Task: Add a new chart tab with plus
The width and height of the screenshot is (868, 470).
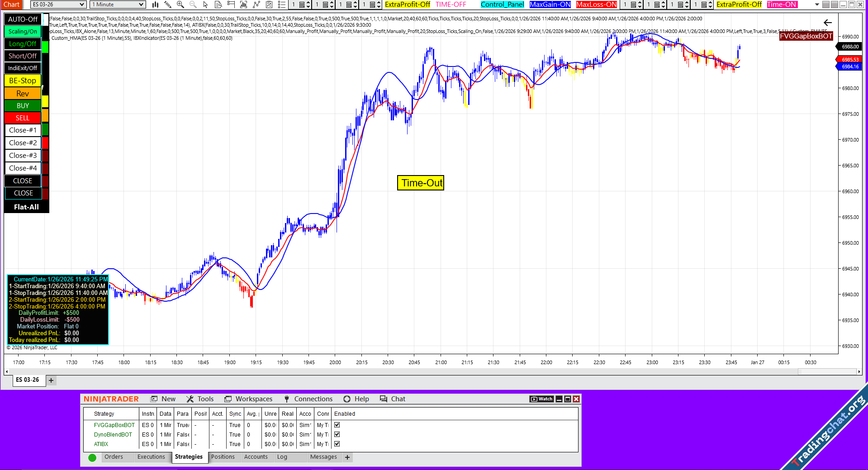Action: coord(51,380)
